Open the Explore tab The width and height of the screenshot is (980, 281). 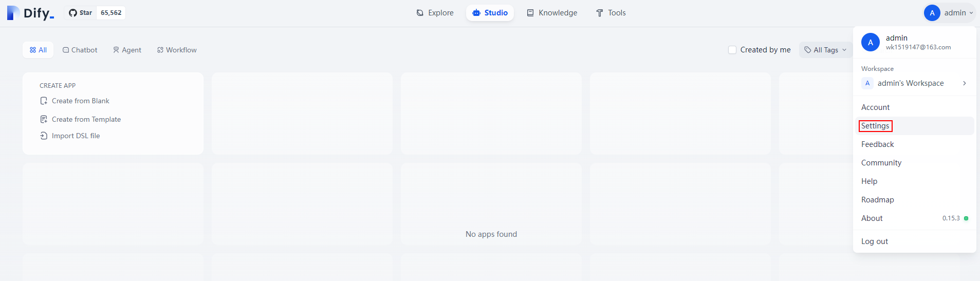[435, 13]
